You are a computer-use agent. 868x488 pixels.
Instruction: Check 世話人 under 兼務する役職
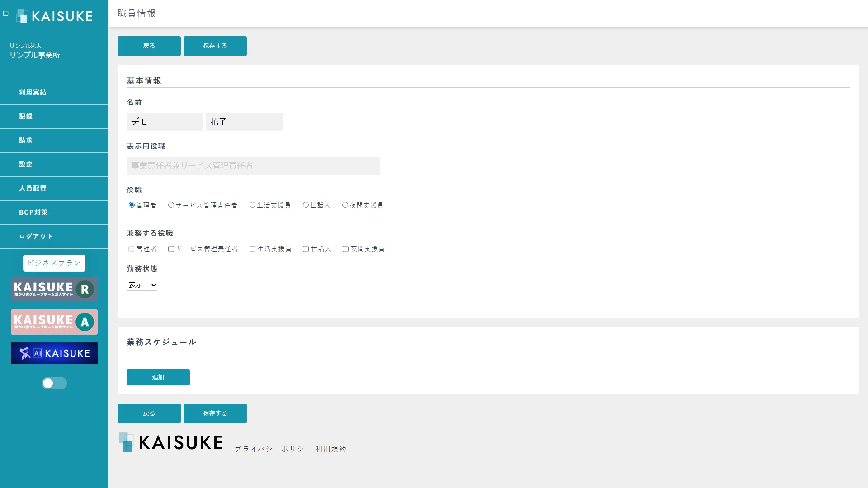[306, 249]
